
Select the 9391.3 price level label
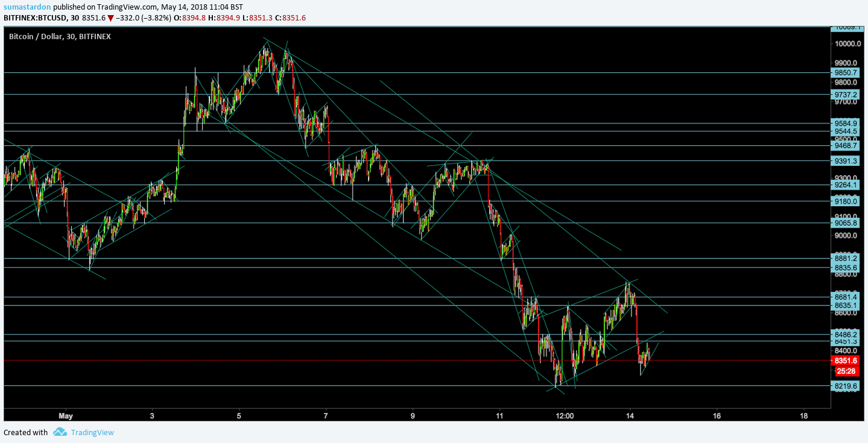click(x=846, y=161)
